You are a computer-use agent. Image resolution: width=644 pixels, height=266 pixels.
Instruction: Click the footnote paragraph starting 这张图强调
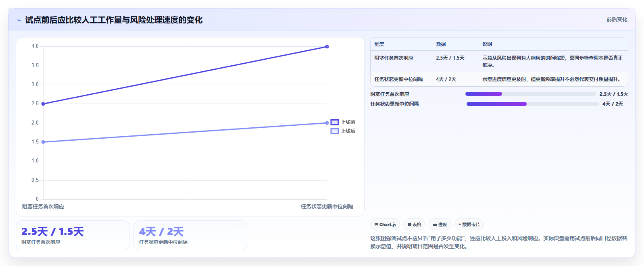pyautogui.click(x=499, y=242)
